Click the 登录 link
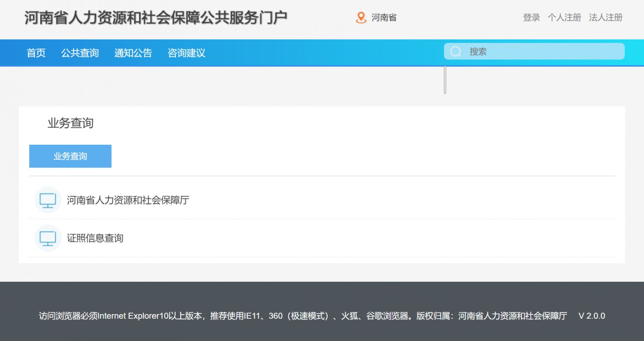 [532, 17]
